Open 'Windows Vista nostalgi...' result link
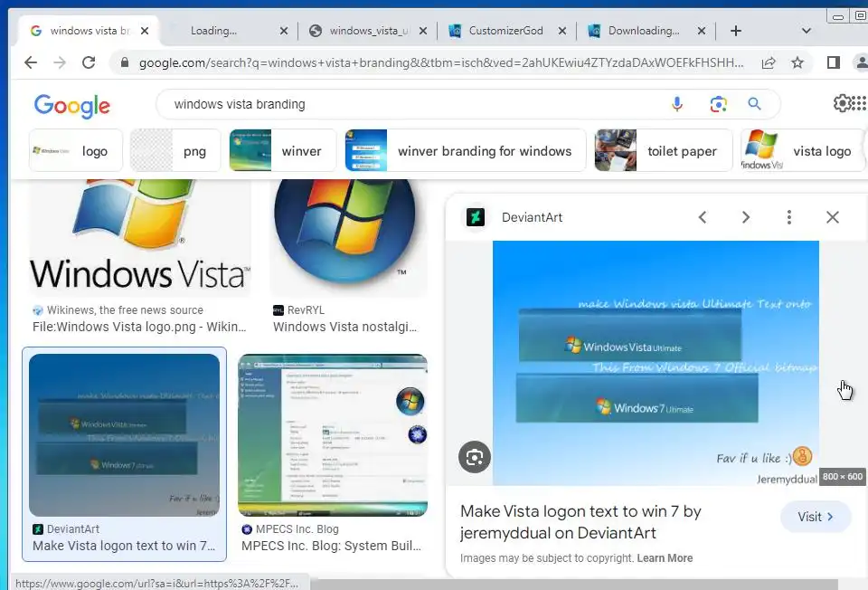Image resolution: width=868 pixels, height=590 pixels. click(x=344, y=327)
